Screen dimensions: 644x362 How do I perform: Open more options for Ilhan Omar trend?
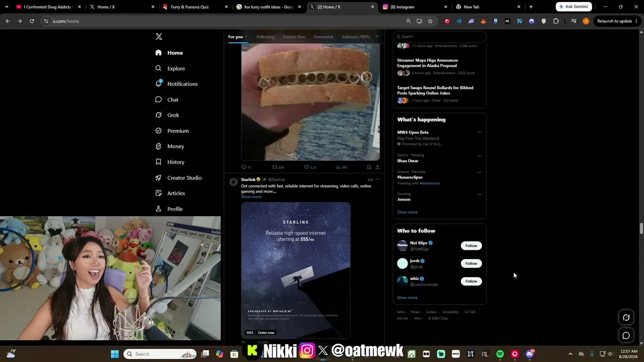pyautogui.click(x=479, y=156)
